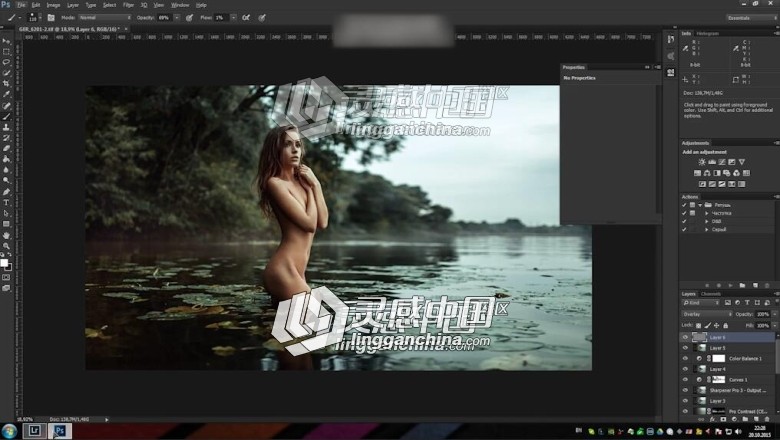Viewport: 780px width, 440px height.
Task: Click Lock position icon in Layers
Action: (716, 325)
